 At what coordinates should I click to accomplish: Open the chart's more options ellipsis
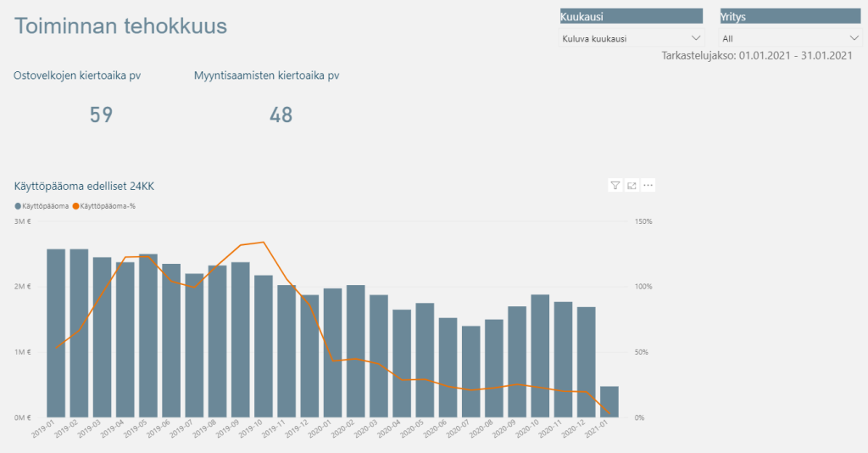(648, 185)
